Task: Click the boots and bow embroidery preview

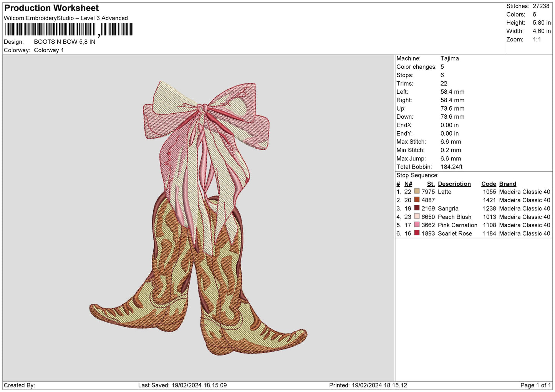Action: point(198,218)
